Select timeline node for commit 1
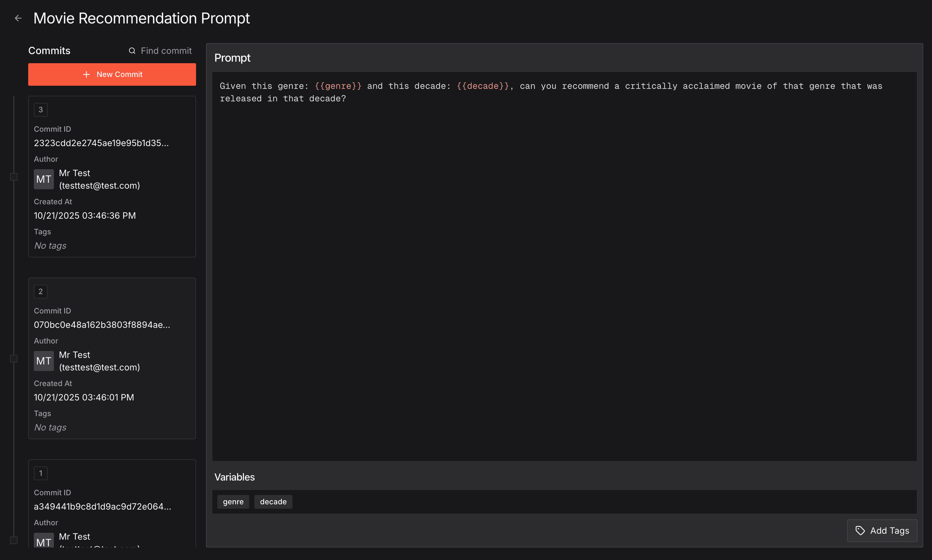The image size is (932, 560). [14, 540]
